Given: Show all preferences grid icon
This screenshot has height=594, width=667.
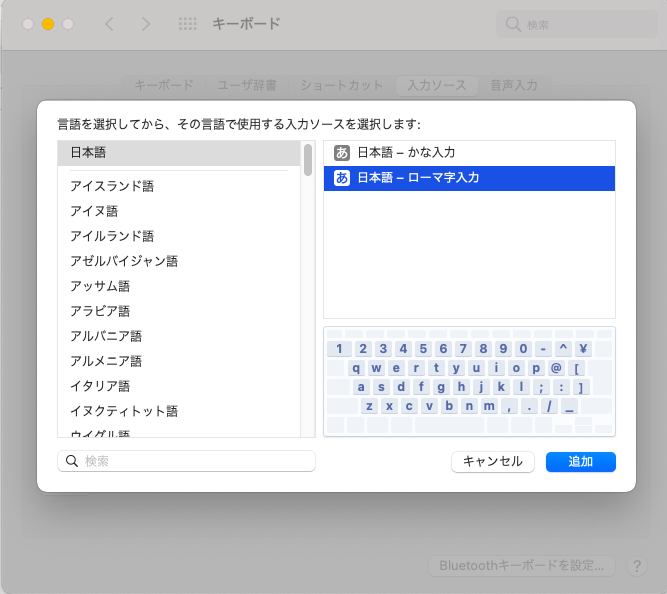Looking at the screenshot, I should pyautogui.click(x=188, y=24).
